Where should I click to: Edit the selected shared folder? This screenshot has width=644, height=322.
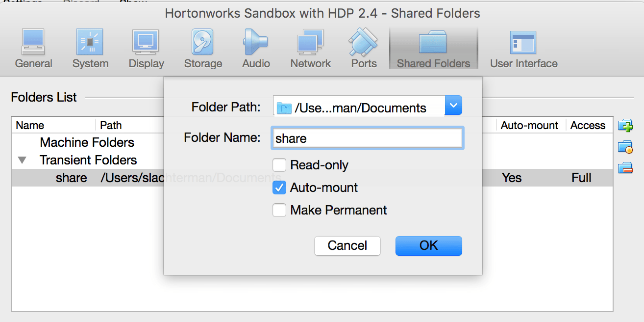(626, 147)
